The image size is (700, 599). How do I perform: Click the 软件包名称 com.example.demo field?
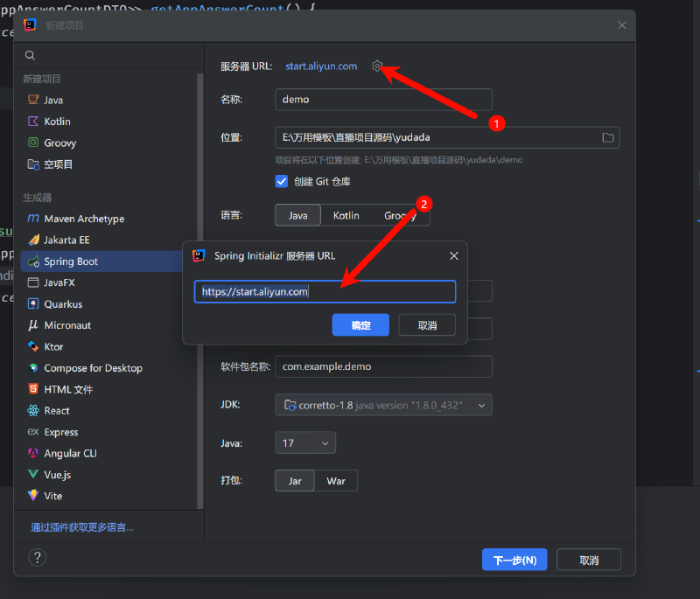[383, 366]
